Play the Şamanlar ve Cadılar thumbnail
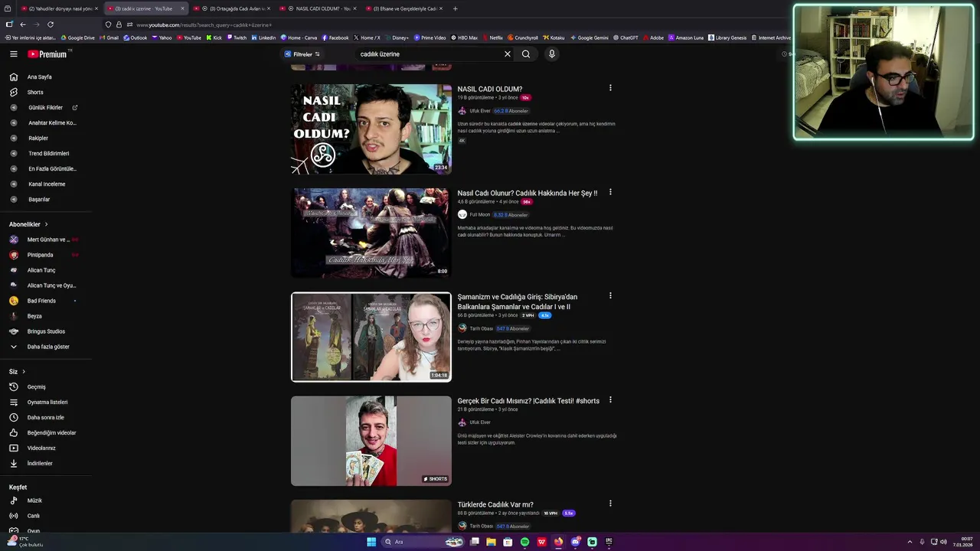The image size is (980, 551). (371, 337)
